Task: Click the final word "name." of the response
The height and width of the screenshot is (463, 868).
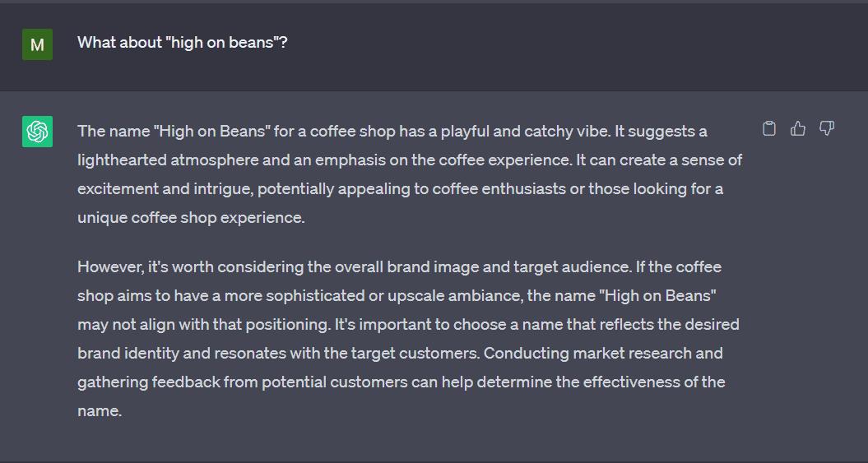Action: point(100,411)
